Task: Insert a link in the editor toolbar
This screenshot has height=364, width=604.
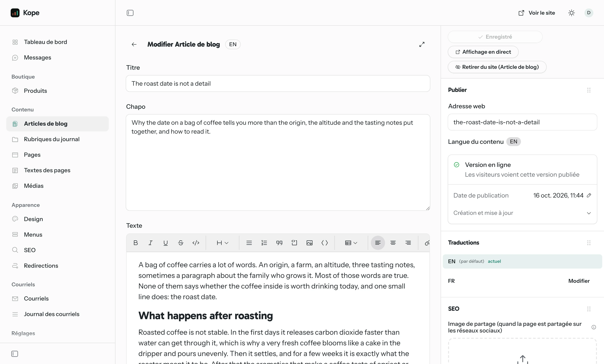Action: 427,243
